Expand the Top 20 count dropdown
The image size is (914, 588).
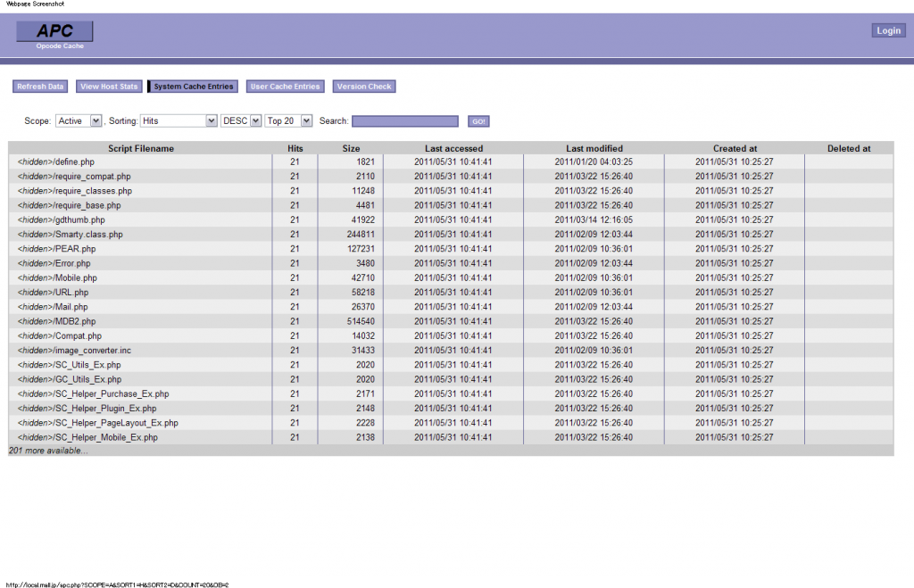click(288, 120)
